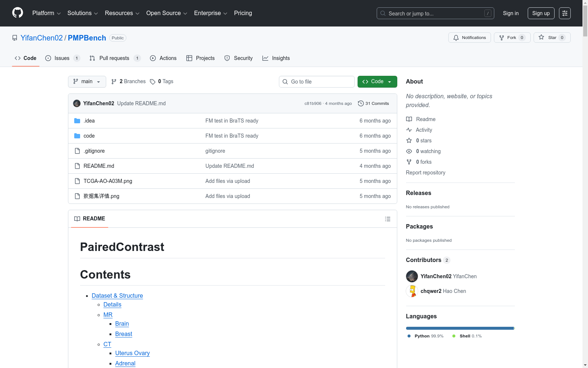Click chqwer2 contributor avatar
Viewport: 588px width, 368px height.
pos(412,291)
